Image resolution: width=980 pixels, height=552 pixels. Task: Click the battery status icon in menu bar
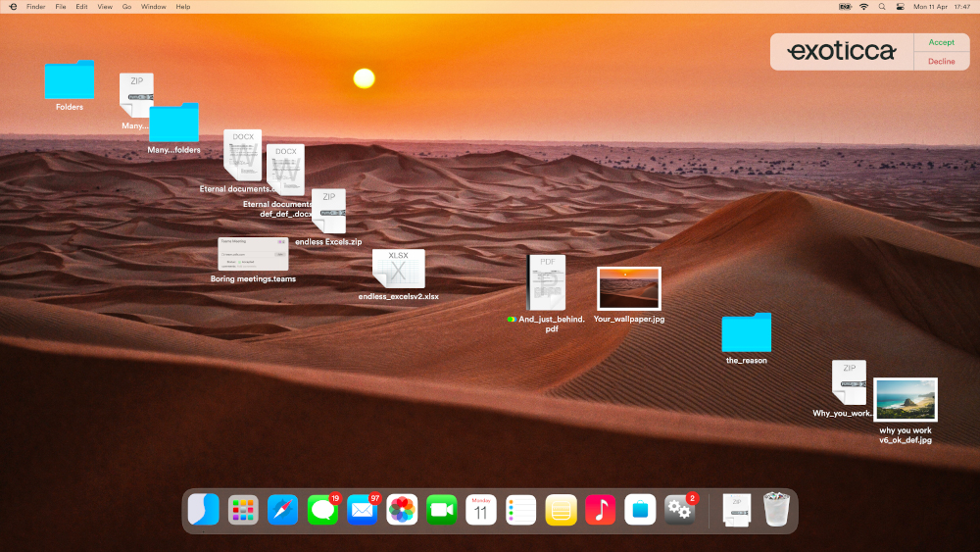845,7
